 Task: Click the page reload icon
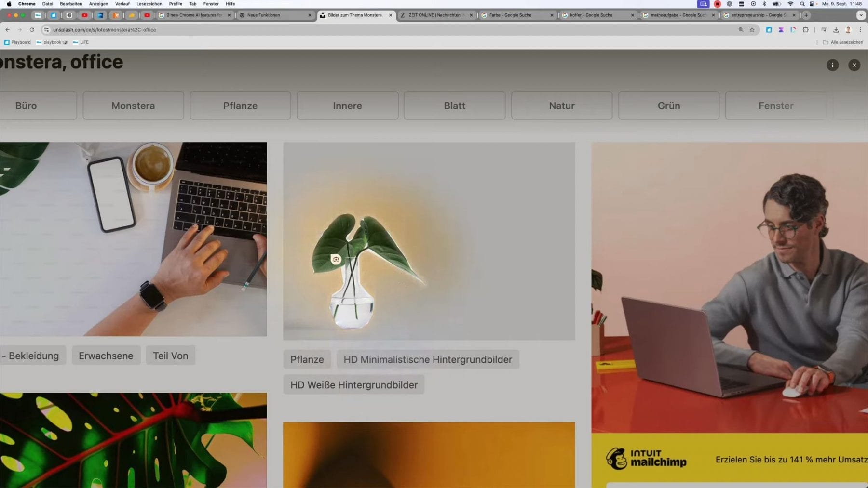pyautogui.click(x=32, y=30)
